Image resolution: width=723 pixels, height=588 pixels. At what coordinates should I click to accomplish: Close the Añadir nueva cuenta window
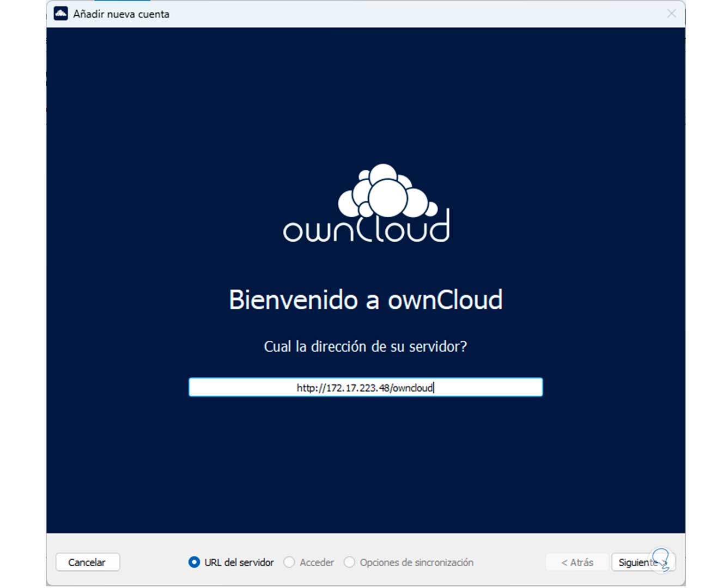671,14
